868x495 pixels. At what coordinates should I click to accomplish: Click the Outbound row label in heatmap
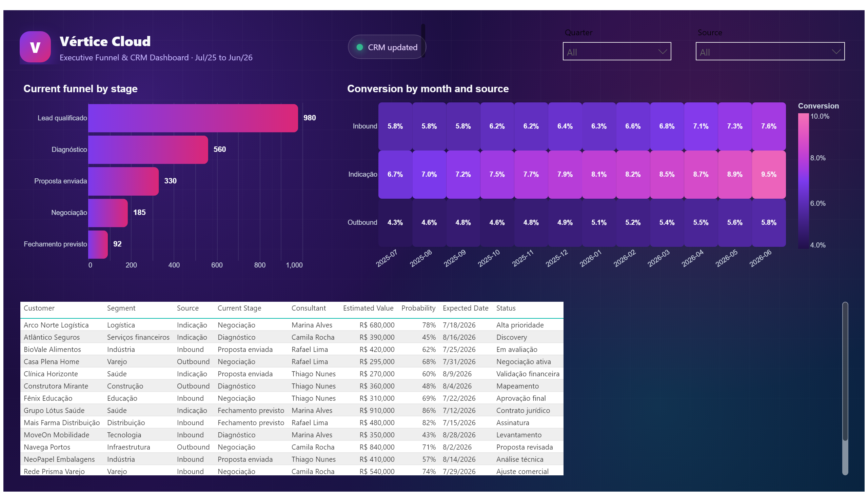(x=362, y=223)
